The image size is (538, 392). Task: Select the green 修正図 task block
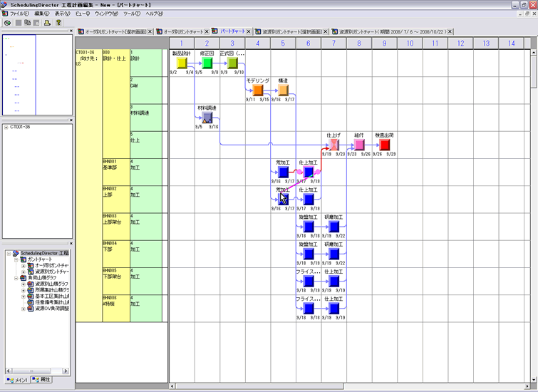click(x=207, y=63)
